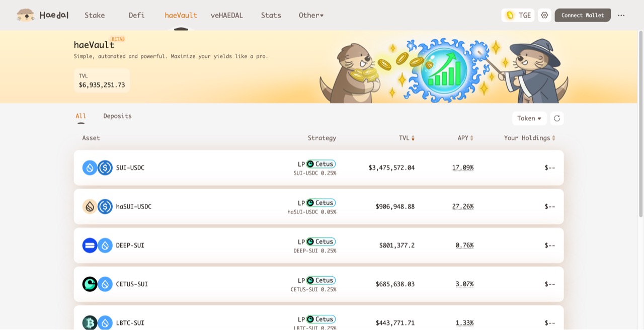Click the BETA badge next to haeVault
The width and height of the screenshot is (644, 330).
tap(117, 39)
